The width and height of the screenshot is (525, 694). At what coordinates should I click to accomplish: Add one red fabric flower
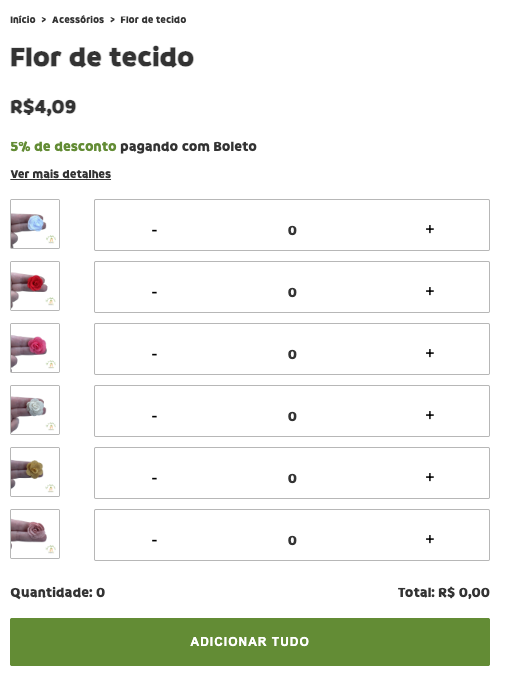[x=429, y=291]
